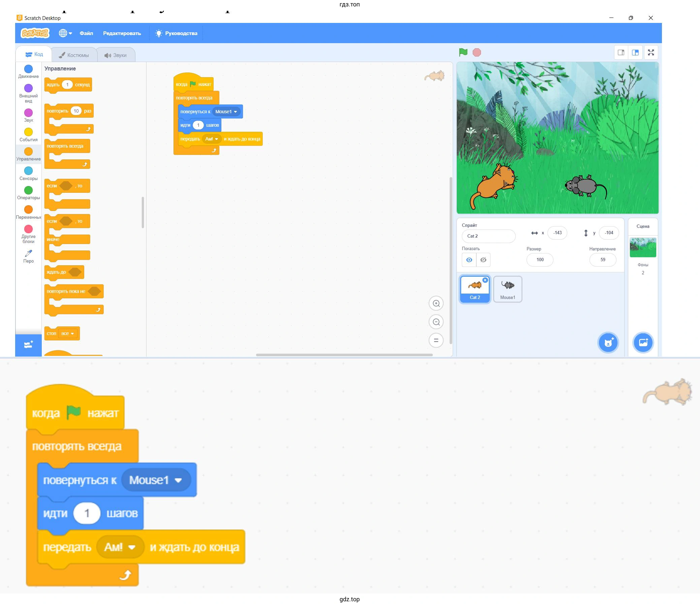Select the Движение blue category circle

pos(28,69)
